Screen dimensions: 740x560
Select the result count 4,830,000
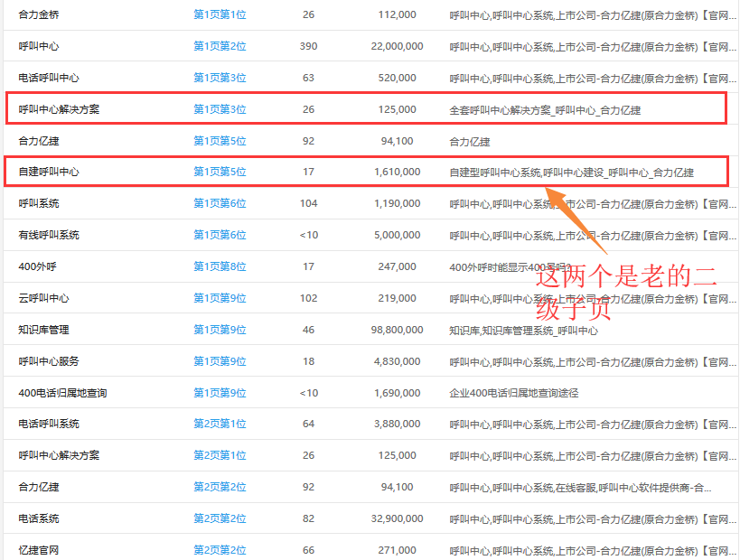[397, 361]
